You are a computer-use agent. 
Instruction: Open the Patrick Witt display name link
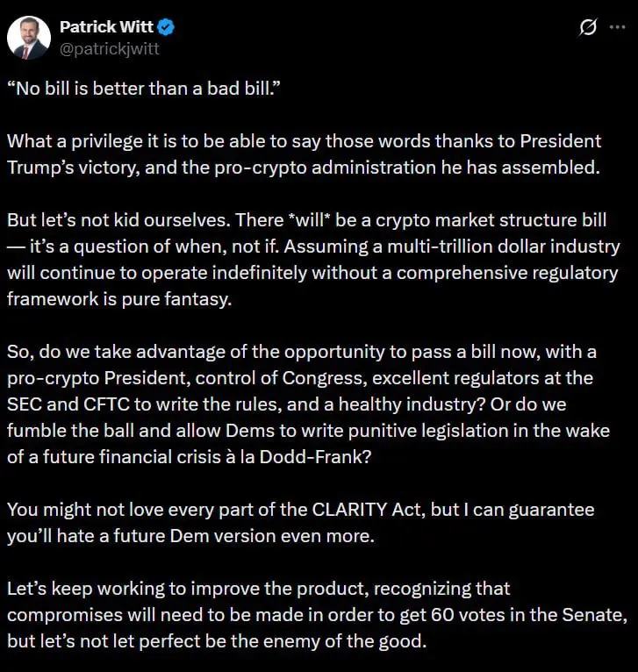pos(105,27)
